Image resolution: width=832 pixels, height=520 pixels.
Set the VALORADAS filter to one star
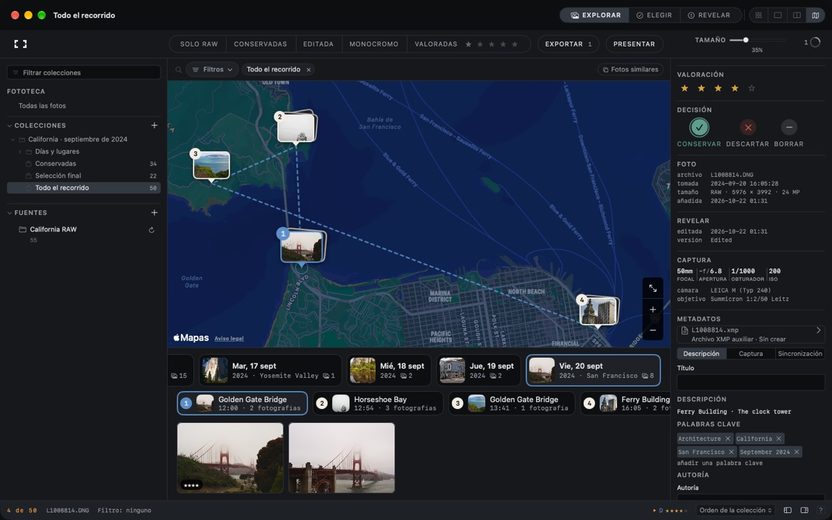469,44
